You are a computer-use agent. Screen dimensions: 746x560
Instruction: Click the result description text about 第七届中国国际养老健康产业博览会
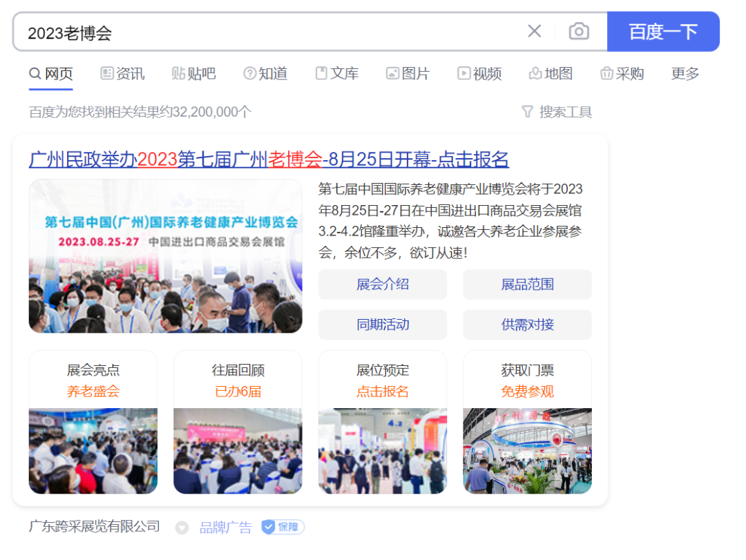click(450, 221)
